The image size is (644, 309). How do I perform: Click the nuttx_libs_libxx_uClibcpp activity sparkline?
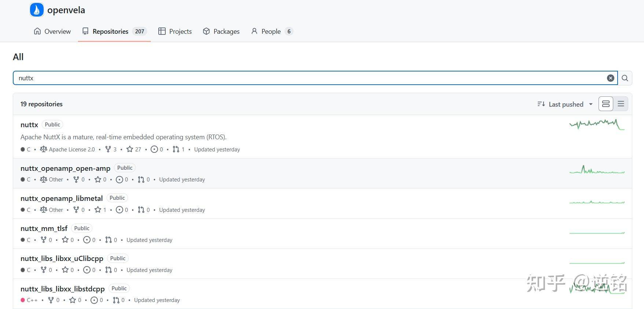(x=597, y=263)
